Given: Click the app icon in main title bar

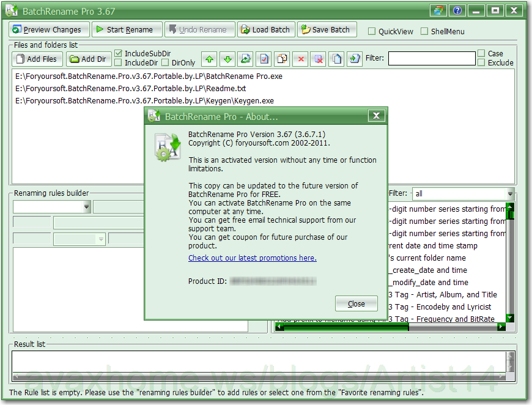Looking at the screenshot, I should click(x=11, y=10).
